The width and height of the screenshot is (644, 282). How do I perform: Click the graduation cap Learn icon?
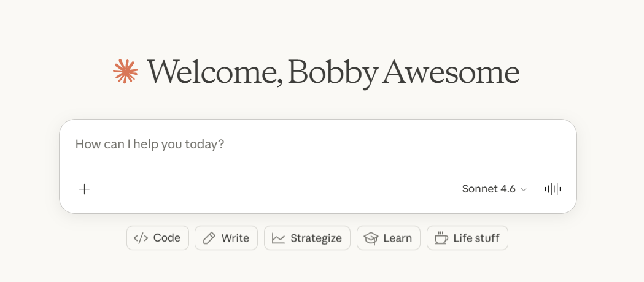coord(371,238)
